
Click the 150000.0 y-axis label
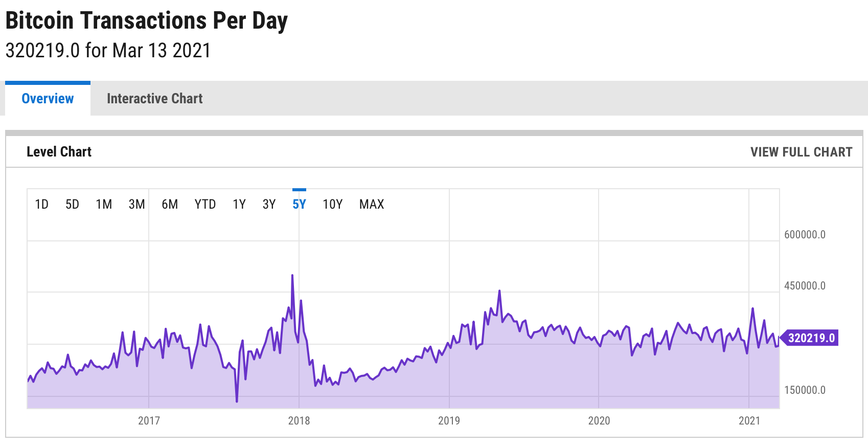click(x=805, y=390)
